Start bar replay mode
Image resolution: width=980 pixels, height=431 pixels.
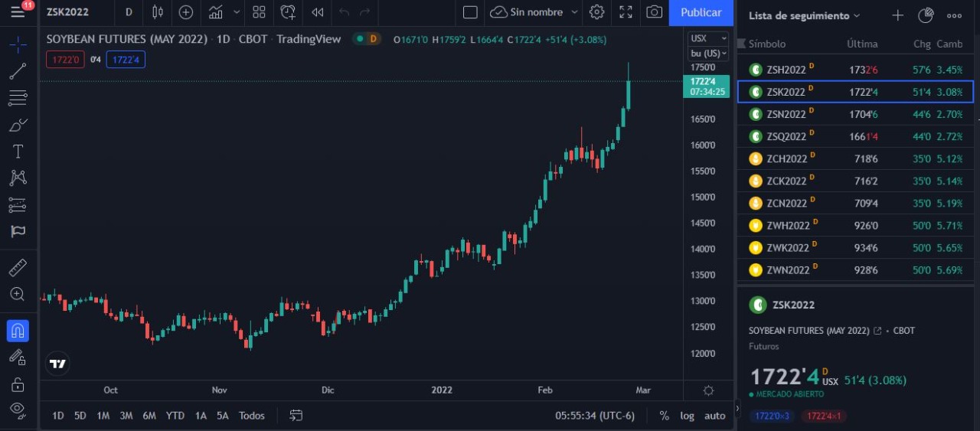tap(317, 12)
